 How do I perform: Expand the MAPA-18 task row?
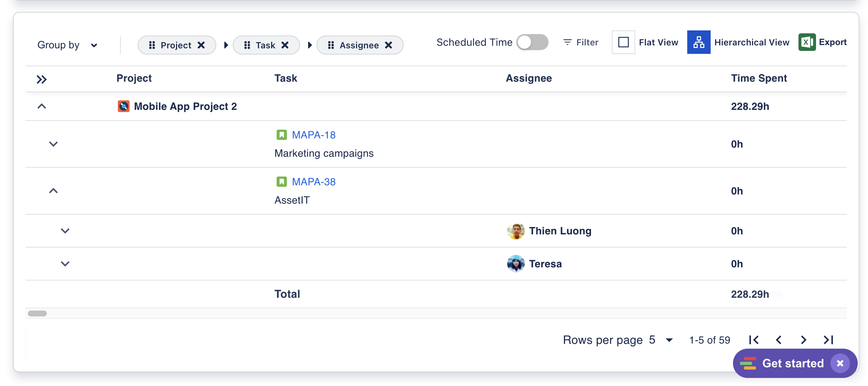click(53, 144)
